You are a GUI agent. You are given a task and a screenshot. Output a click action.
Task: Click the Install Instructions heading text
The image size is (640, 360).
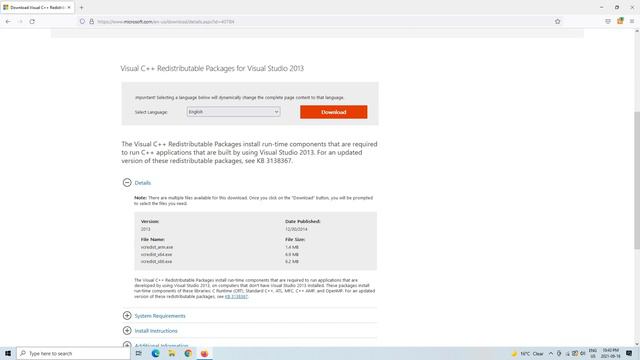(156, 331)
